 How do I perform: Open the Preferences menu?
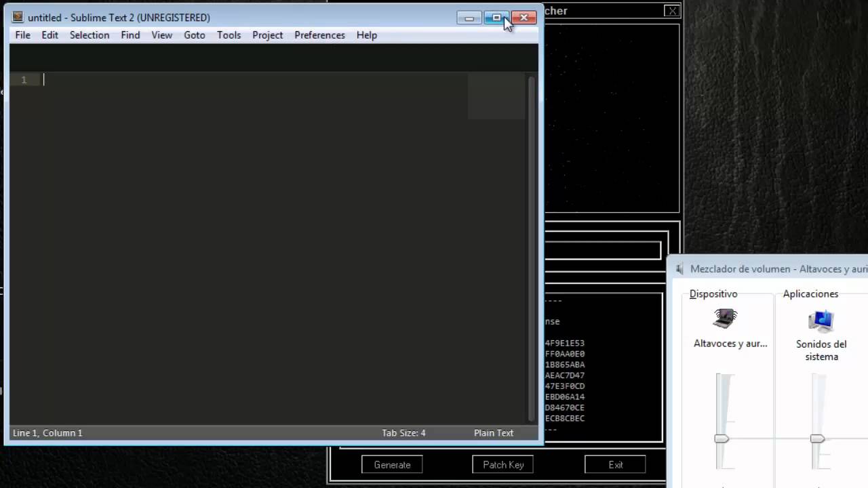click(x=319, y=35)
